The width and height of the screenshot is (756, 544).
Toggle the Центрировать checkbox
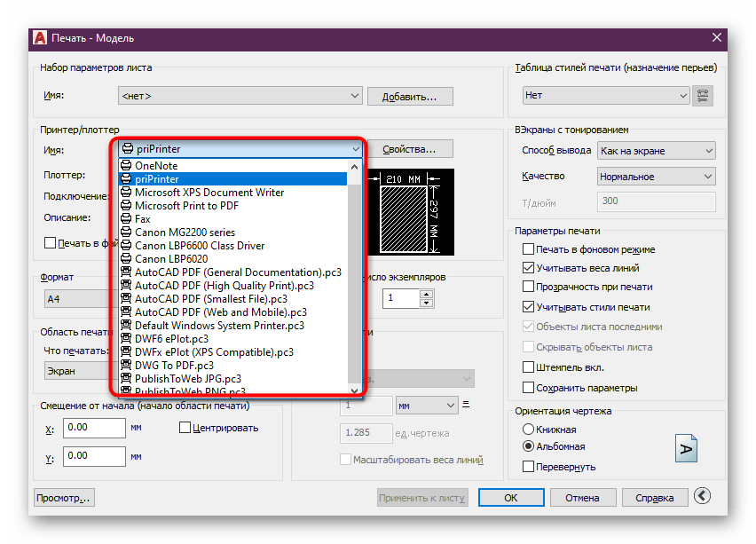(185, 428)
